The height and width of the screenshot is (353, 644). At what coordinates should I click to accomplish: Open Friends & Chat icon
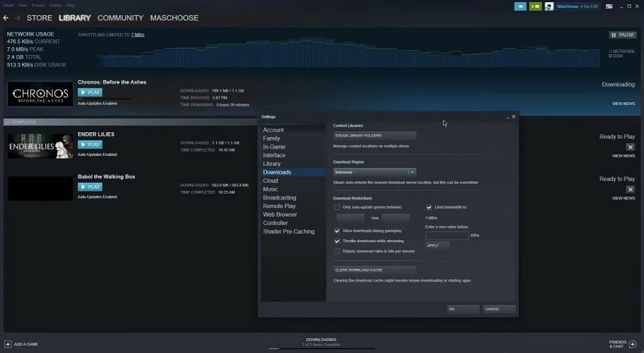click(632, 344)
